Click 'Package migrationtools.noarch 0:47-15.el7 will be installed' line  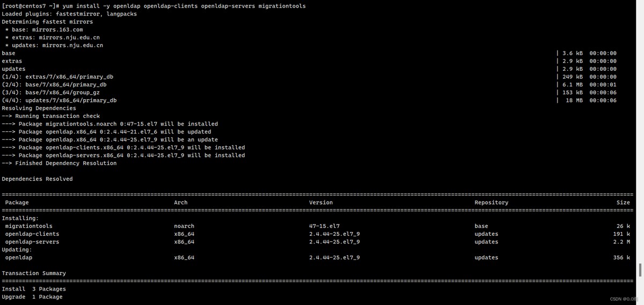[110, 124]
